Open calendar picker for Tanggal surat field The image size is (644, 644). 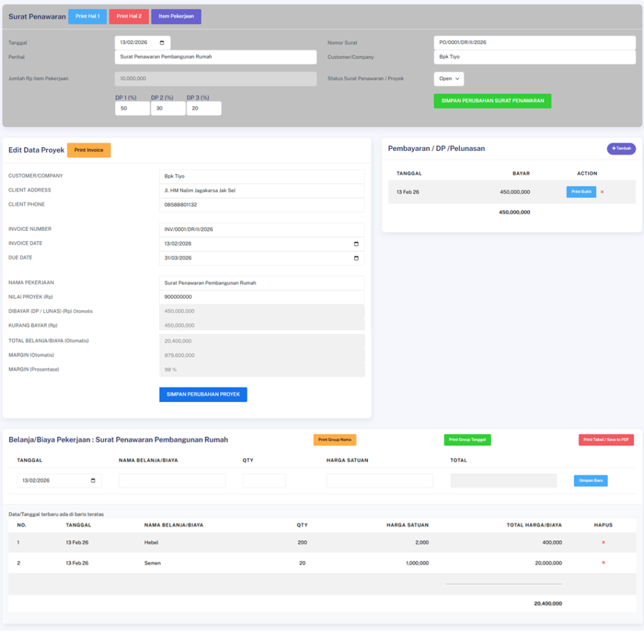pyautogui.click(x=162, y=43)
